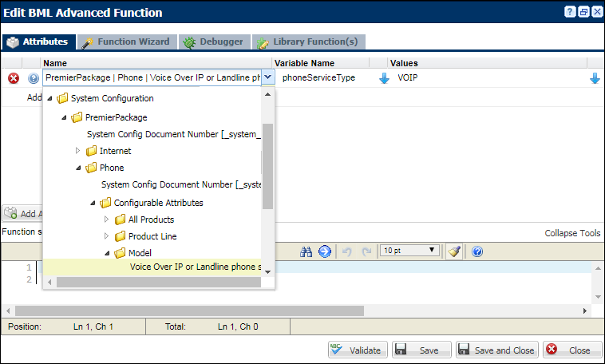Collapse the Model tree node

pos(107,254)
